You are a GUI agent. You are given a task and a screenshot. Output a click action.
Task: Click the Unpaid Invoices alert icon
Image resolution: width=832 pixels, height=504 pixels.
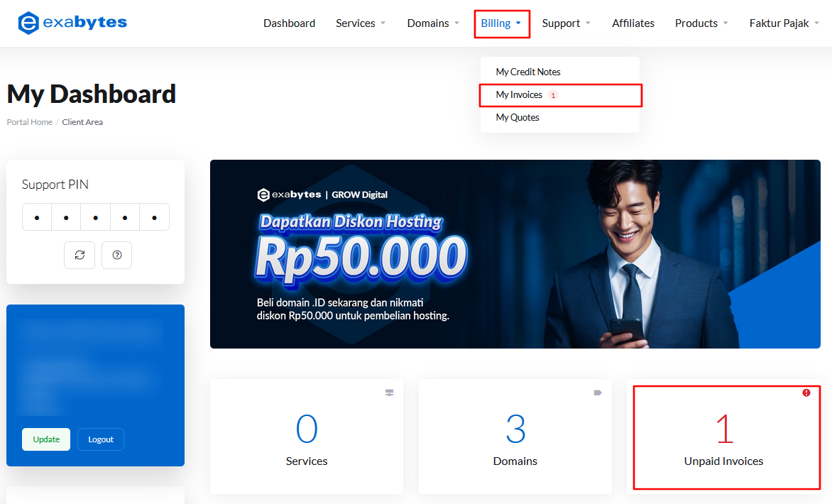(806, 393)
